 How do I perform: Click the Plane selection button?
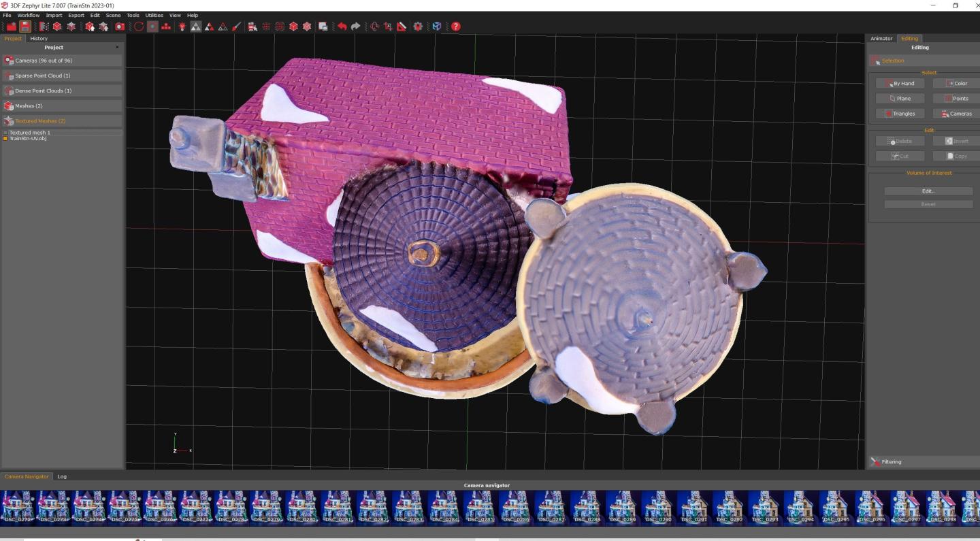[900, 98]
